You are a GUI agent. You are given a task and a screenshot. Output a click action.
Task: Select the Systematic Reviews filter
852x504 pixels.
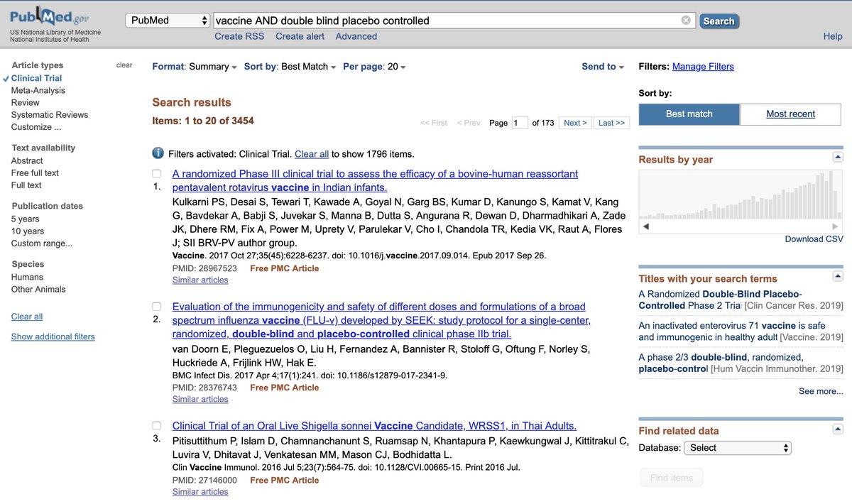50,114
